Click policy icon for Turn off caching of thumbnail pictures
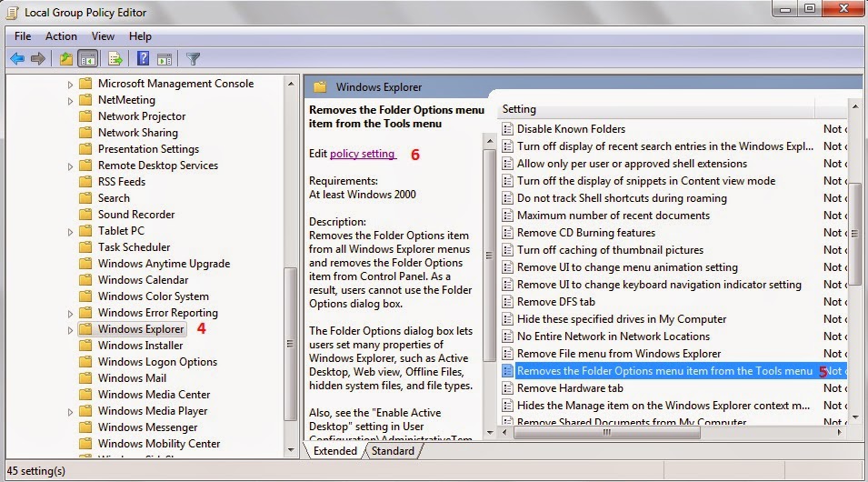This screenshot has height=482, width=868. click(507, 250)
